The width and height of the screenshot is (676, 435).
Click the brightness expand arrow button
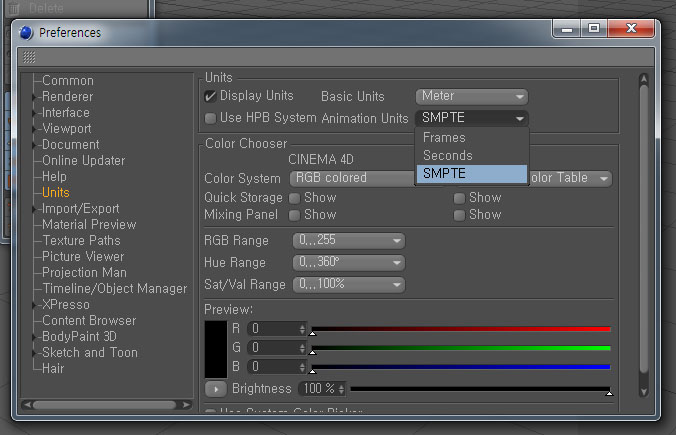pos(216,389)
